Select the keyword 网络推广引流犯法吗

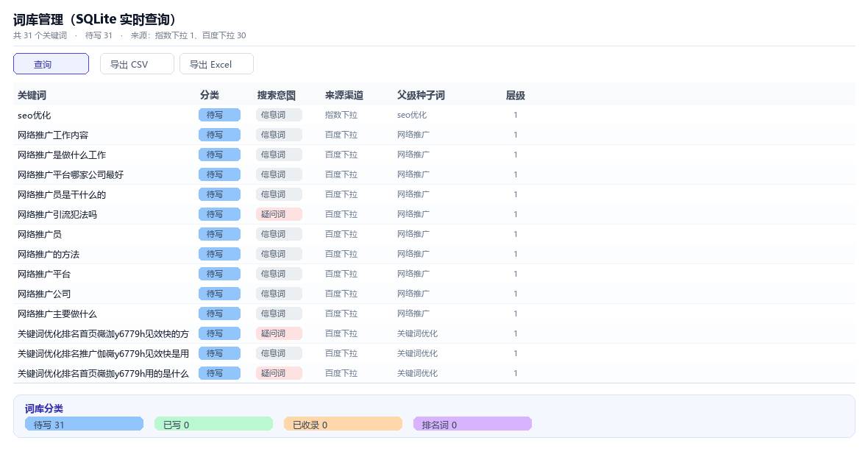[x=57, y=214]
